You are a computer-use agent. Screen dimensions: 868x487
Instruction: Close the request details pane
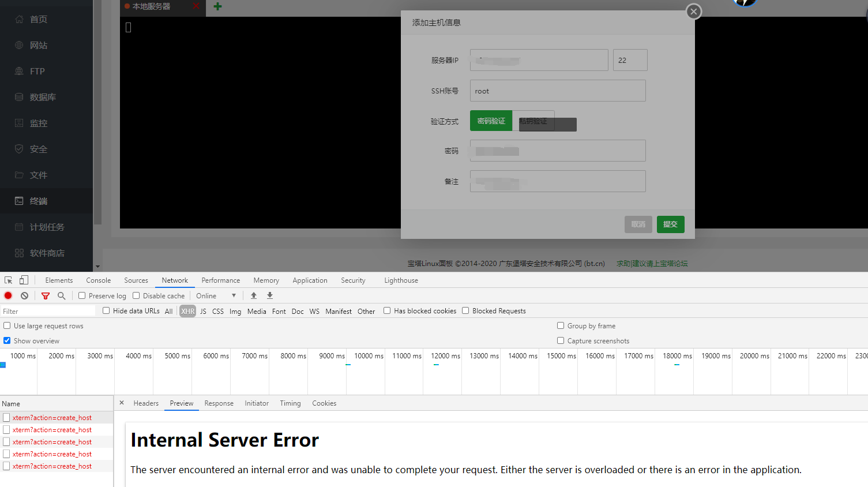(x=122, y=403)
